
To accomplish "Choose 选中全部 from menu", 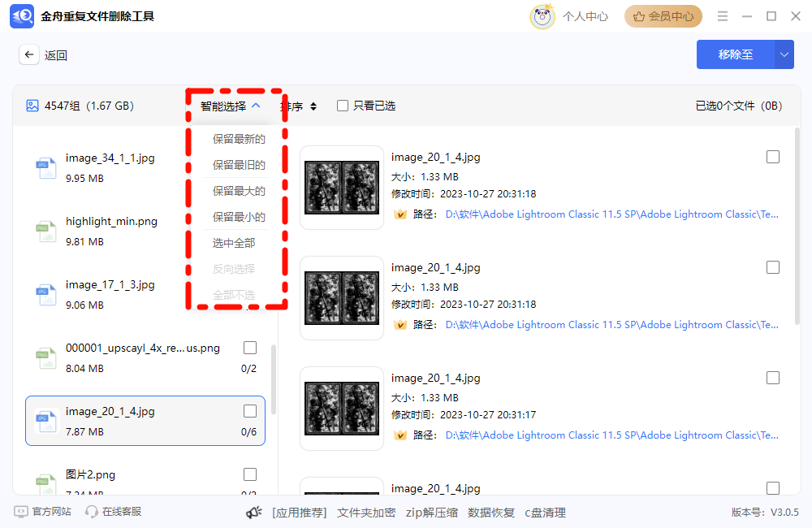I will 234,243.
